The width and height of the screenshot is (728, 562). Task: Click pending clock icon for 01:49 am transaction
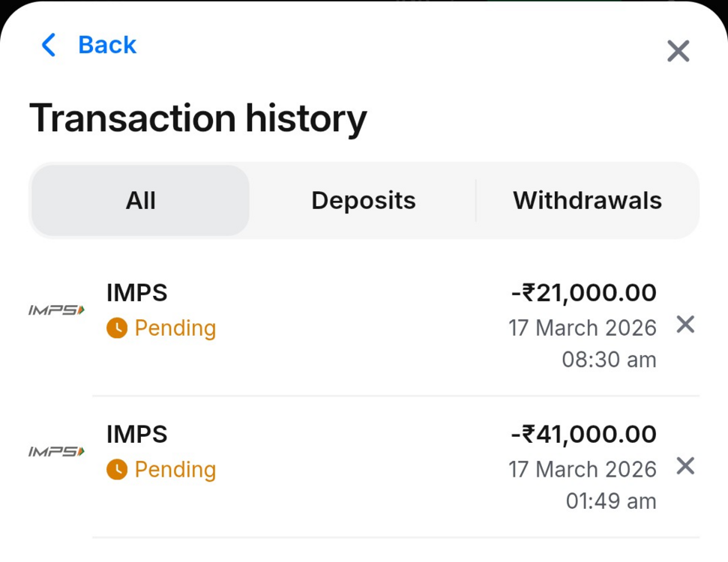(x=117, y=470)
